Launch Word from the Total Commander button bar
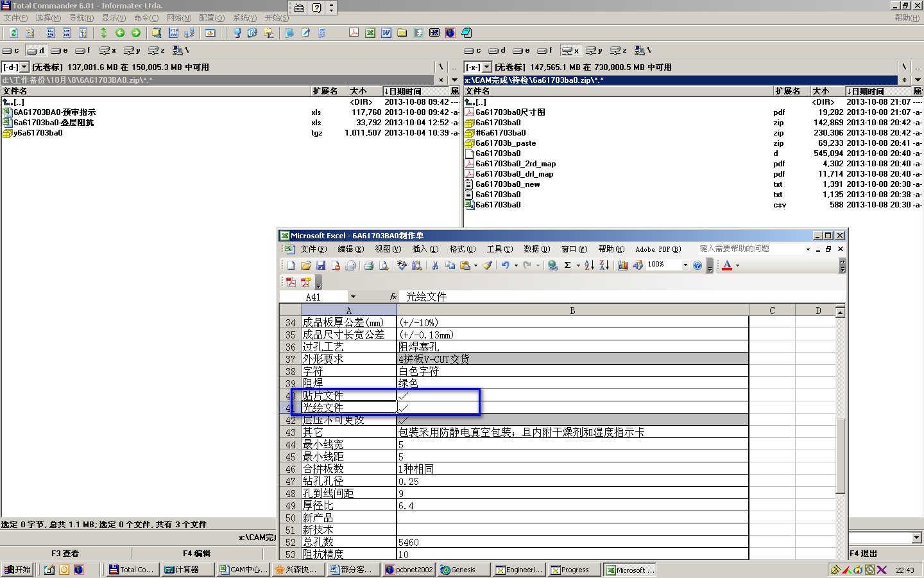This screenshot has width=924, height=578. pyautogui.click(x=386, y=33)
